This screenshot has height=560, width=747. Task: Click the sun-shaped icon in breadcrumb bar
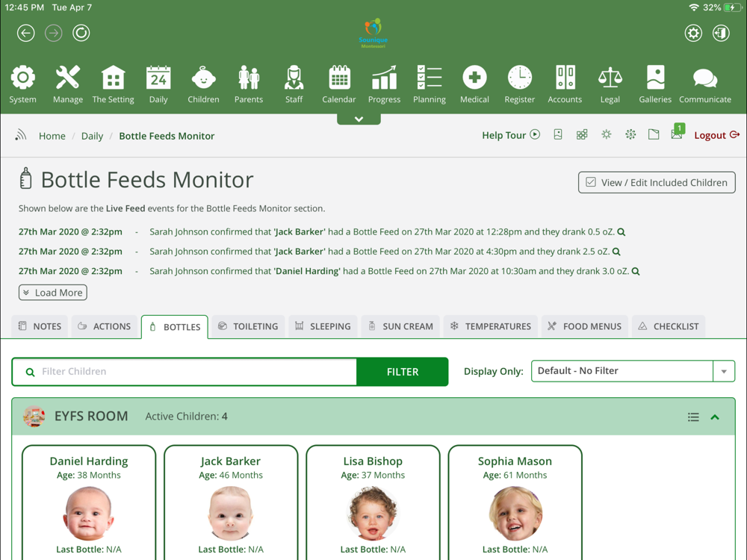point(606,134)
